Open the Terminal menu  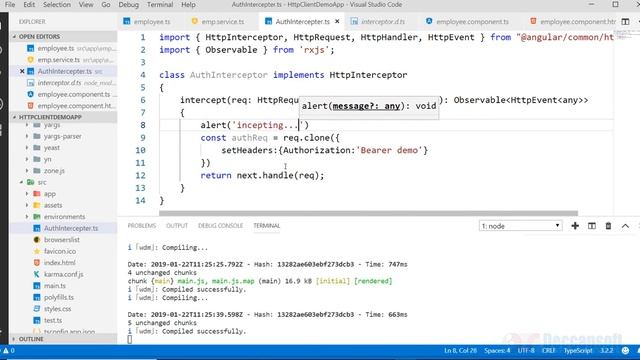click(160, 4)
